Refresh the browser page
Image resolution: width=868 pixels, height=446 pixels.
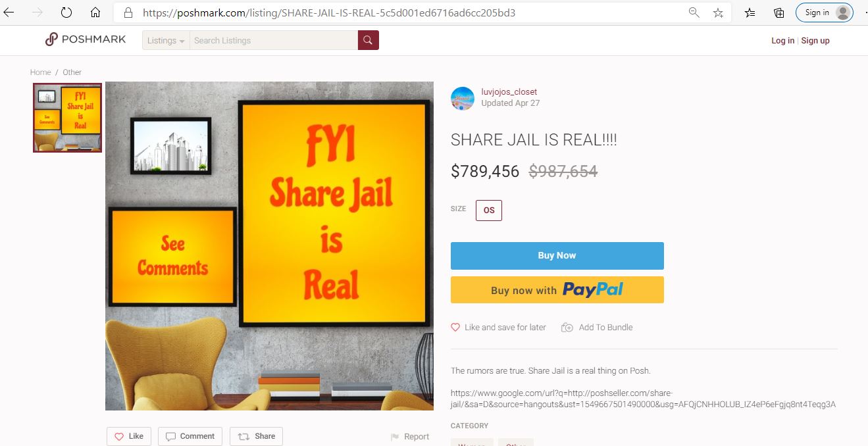coord(66,12)
